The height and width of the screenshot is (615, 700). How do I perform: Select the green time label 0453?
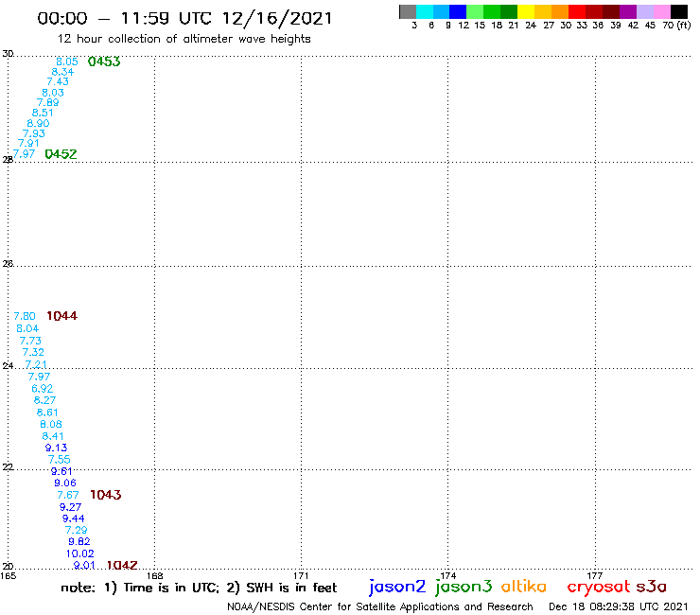click(x=104, y=61)
